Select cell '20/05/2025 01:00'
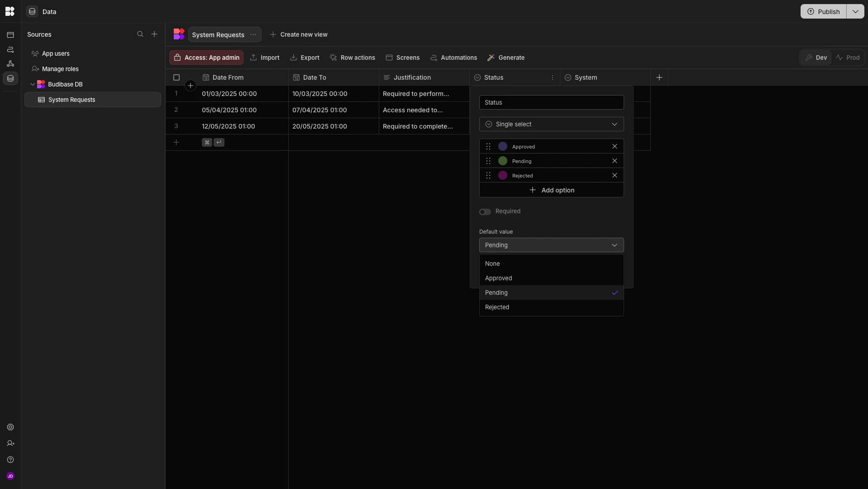The image size is (868, 489). [334, 126]
